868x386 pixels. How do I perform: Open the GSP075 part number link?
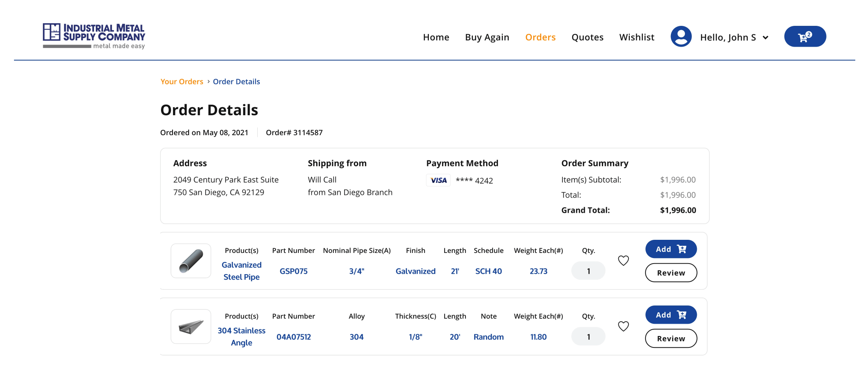click(x=293, y=271)
